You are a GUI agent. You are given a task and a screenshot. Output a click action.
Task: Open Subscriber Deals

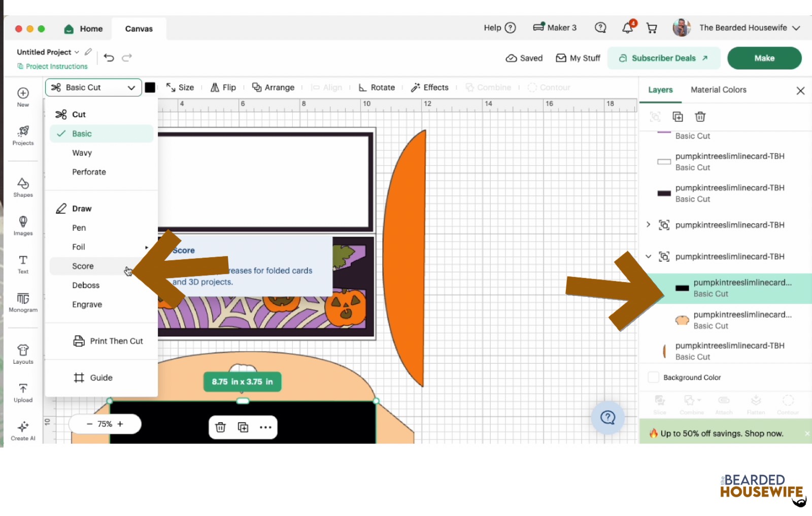click(664, 58)
